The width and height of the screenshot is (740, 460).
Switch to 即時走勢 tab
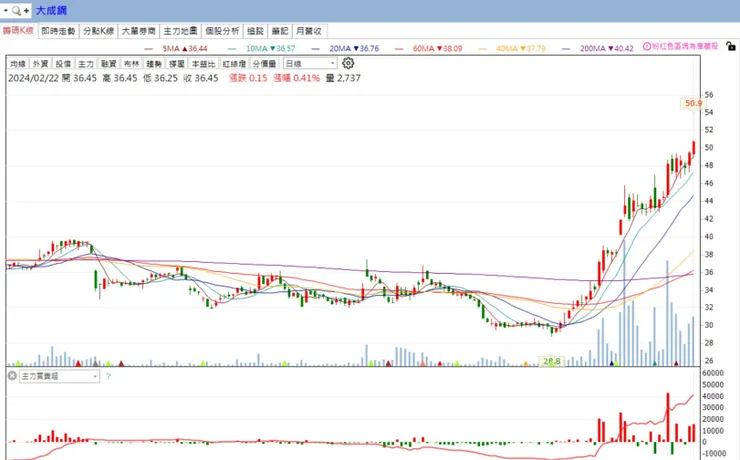(58, 31)
